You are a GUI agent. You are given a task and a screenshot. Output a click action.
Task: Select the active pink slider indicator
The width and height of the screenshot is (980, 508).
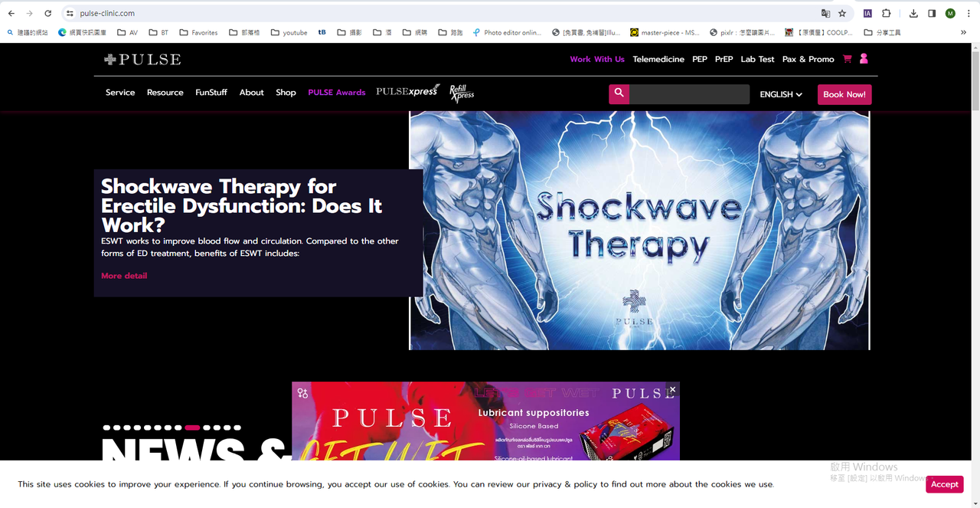click(192, 428)
